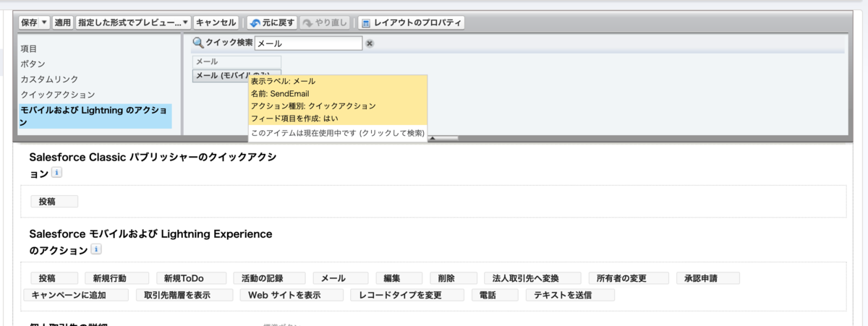
Task: Select クイックアクション in the palette list
Action: pos(58,95)
